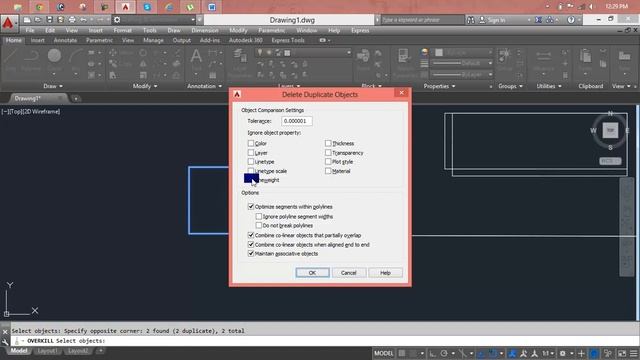Uncheck Combine co-linear objects that partially overlap
The image size is (640, 360).
tap(251, 235)
